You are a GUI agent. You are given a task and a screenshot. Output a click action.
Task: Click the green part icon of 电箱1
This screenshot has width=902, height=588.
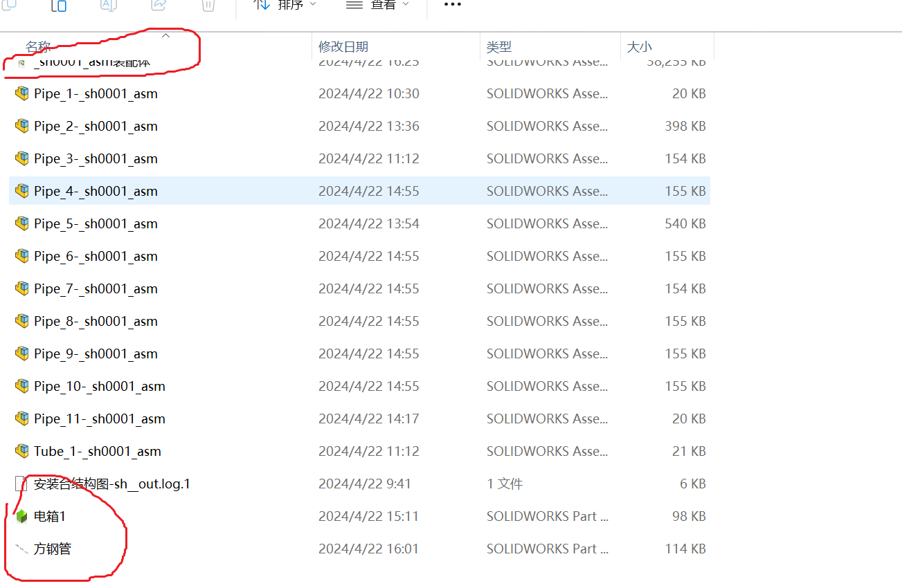click(22, 516)
